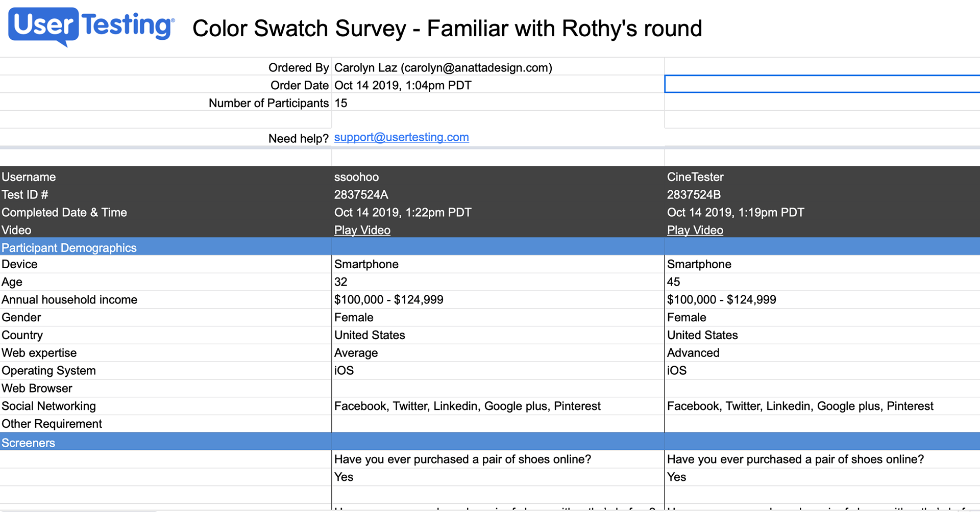
Task: Select ssoohoo's Smartphone device cell
Action: 498,264
